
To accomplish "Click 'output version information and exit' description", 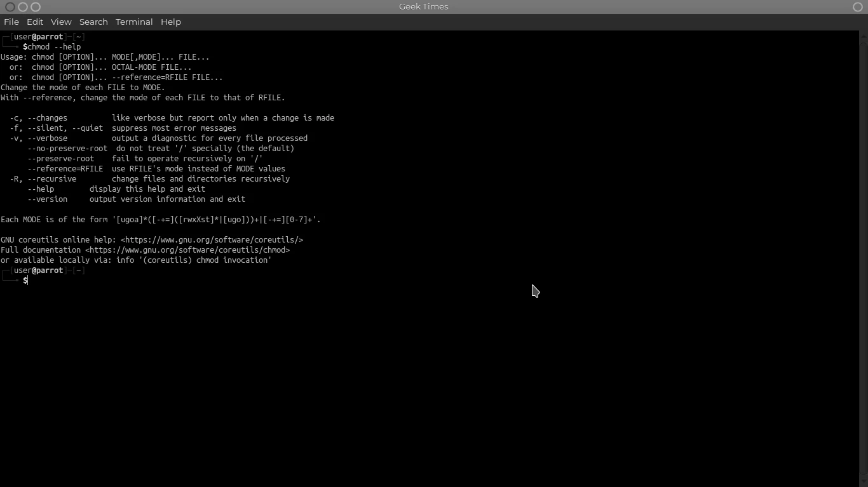I will click(167, 199).
